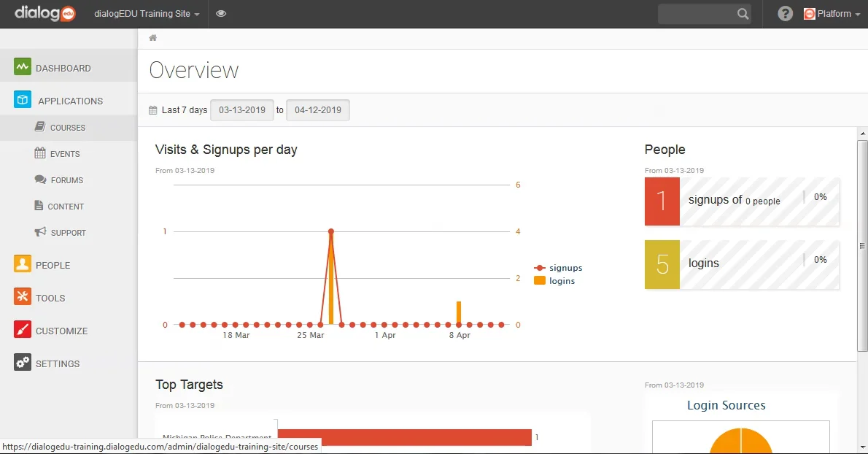The image size is (868, 454).
Task: Click the orange logins bar near 8 Apr
Action: click(x=459, y=313)
